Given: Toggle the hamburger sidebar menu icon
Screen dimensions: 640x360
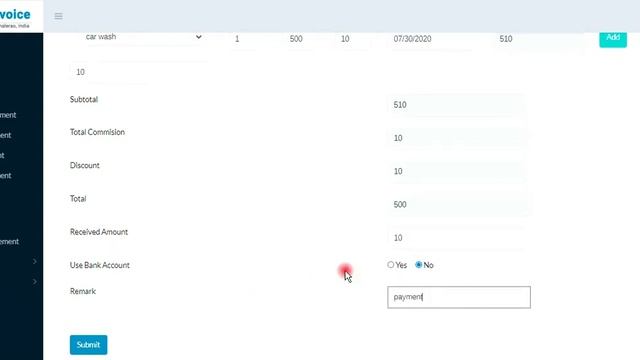Looking at the screenshot, I should click(x=58, y=16).
